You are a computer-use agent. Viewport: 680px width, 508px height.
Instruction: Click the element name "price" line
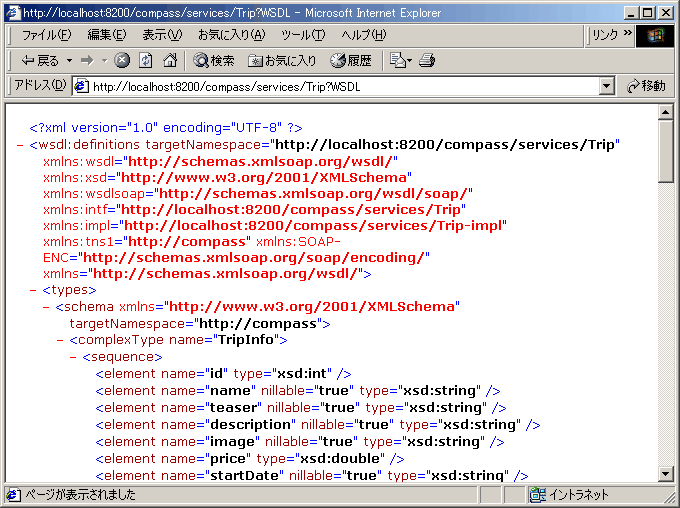click(x=250, y=459)
